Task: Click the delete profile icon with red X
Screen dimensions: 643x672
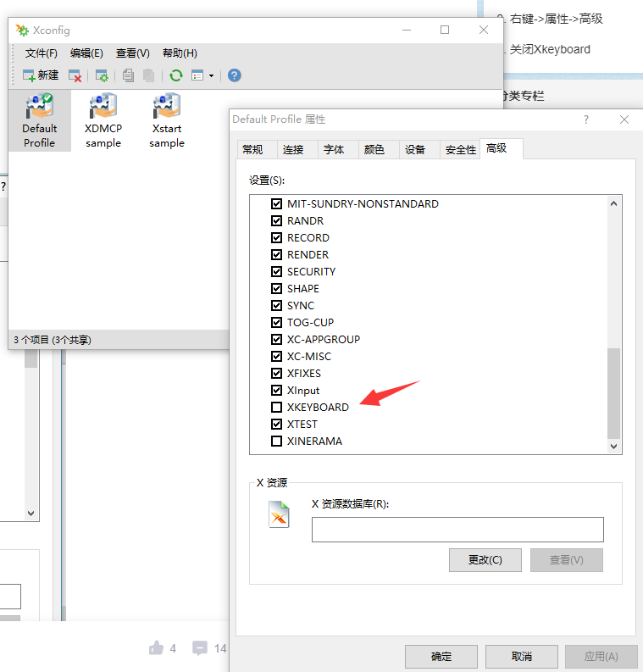Action: (x=75, y=76)
